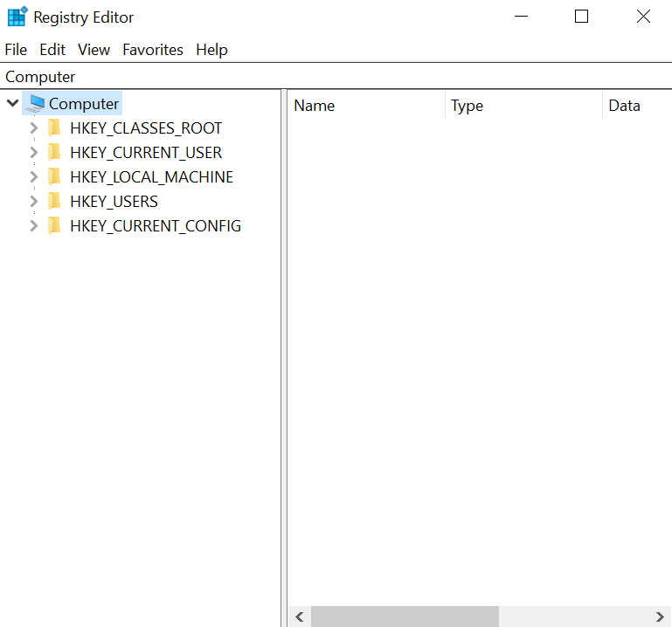This screenshot has width=672, height=627.
Task: Open the Help menu
Action: pyautogui.click(x=211, y=50)
